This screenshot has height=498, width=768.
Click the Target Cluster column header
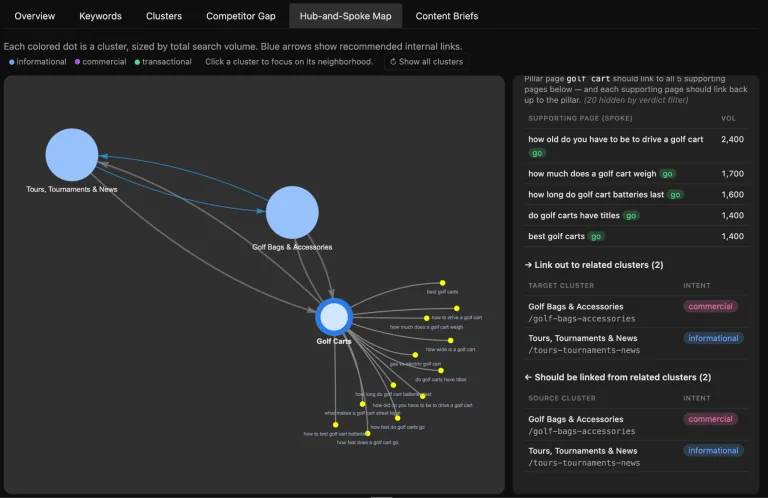pos(561,285)
